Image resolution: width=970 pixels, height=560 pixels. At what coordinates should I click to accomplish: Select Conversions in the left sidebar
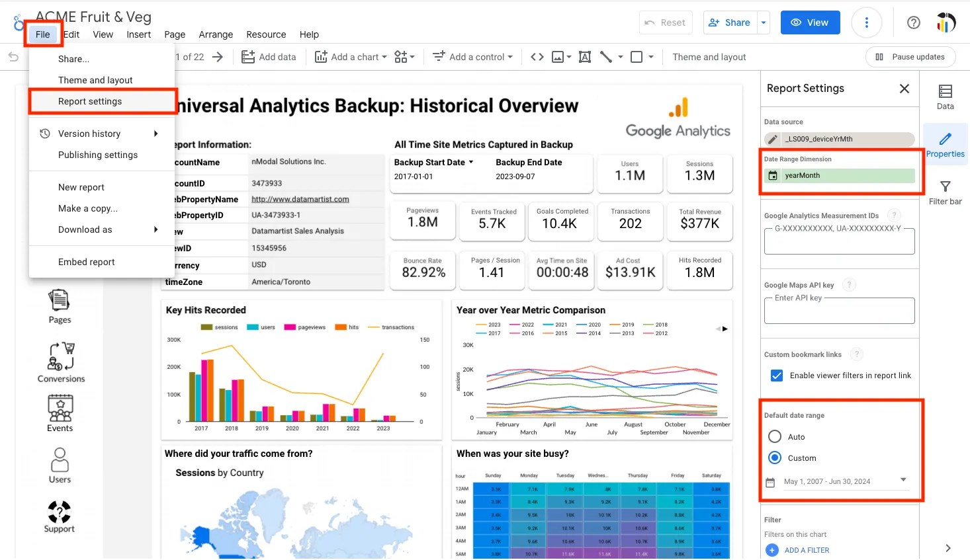click(60, 360)
